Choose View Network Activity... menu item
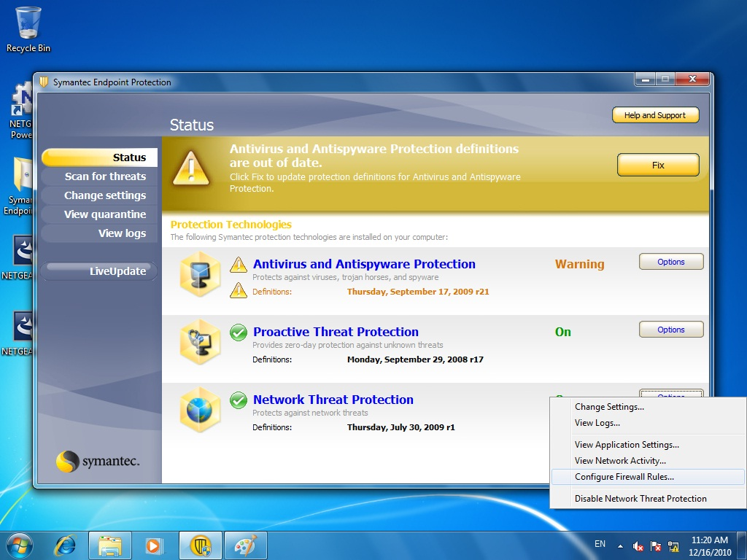Viewport: 747px width, 560px height. click(648, 461)
